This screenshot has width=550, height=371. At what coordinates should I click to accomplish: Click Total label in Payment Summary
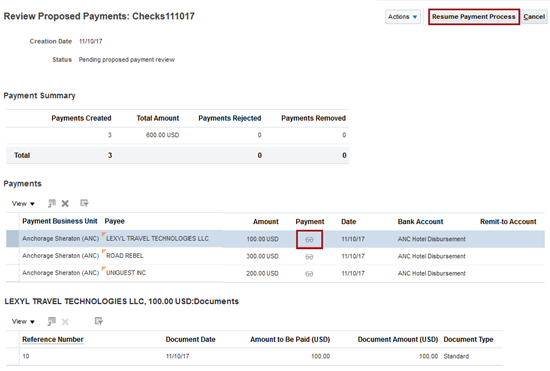(22, 155)
